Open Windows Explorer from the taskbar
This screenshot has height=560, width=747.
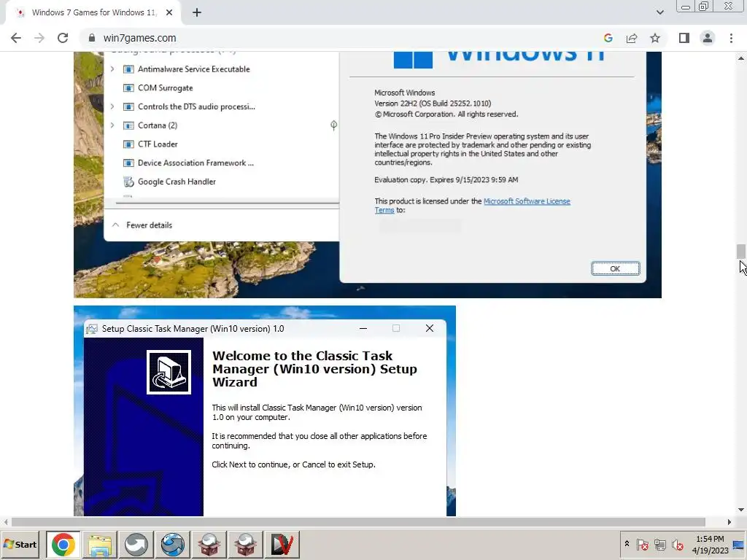99,544
